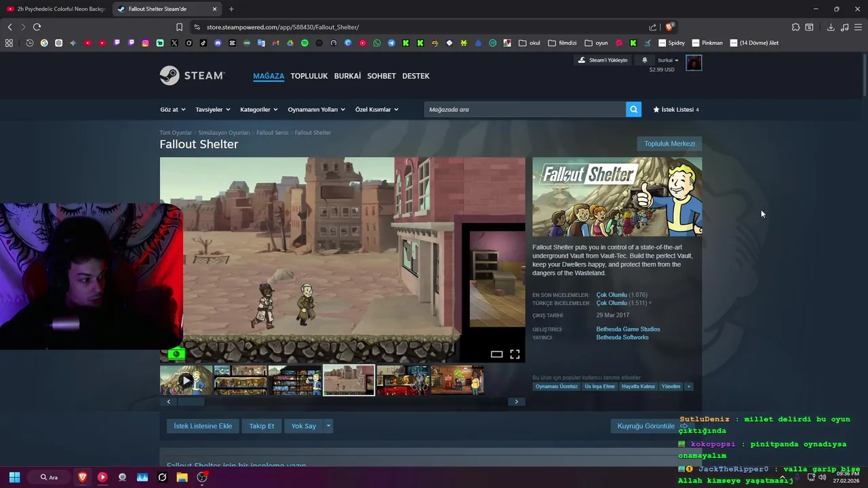
Task: Expand the Tavsiyeler dropdown
Action: 213,109
